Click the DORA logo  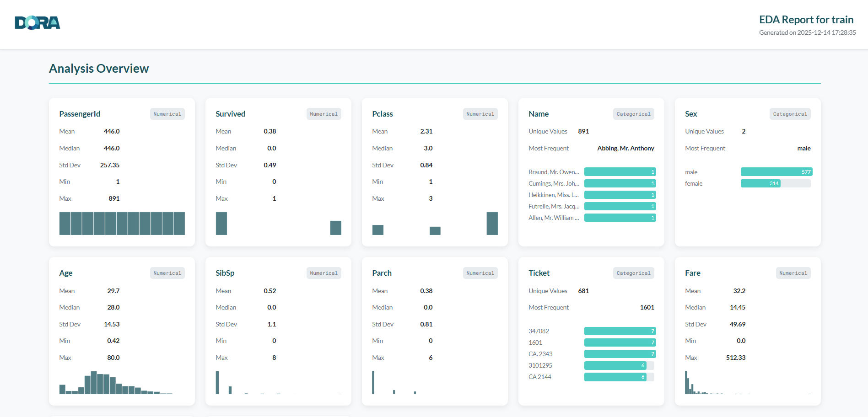(x=37, y=22)
